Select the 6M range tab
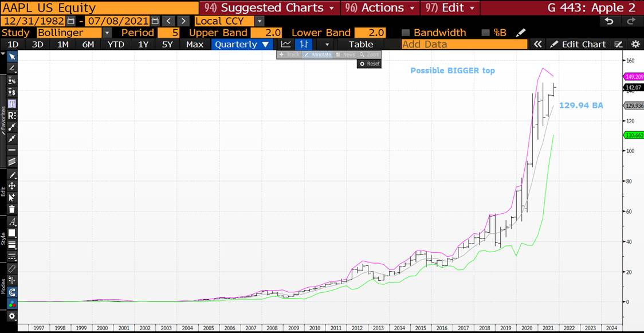 88,44
